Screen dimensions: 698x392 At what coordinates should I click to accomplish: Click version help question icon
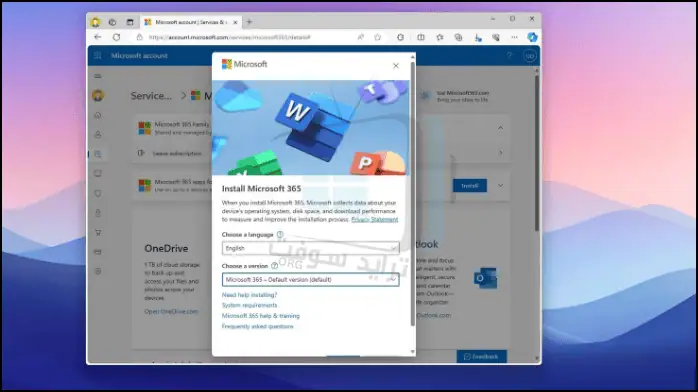(275, 266)
